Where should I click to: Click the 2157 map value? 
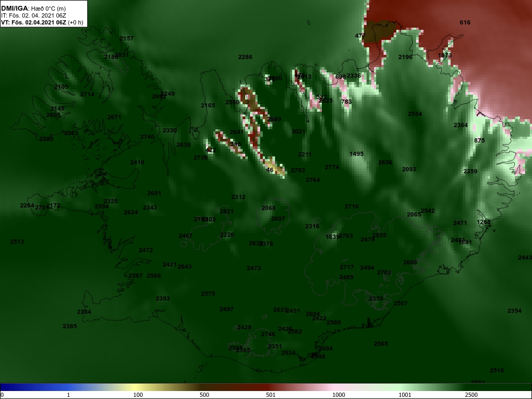pyautogui.click(x=127, y=38)
